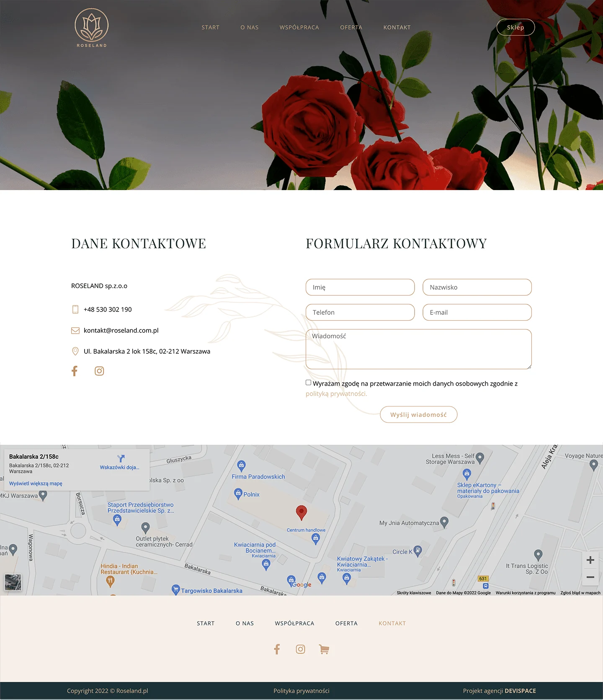Submit form with Wyślij wiadomość button
The height and width of the screenshot is (700, 603).
[419, 414]
